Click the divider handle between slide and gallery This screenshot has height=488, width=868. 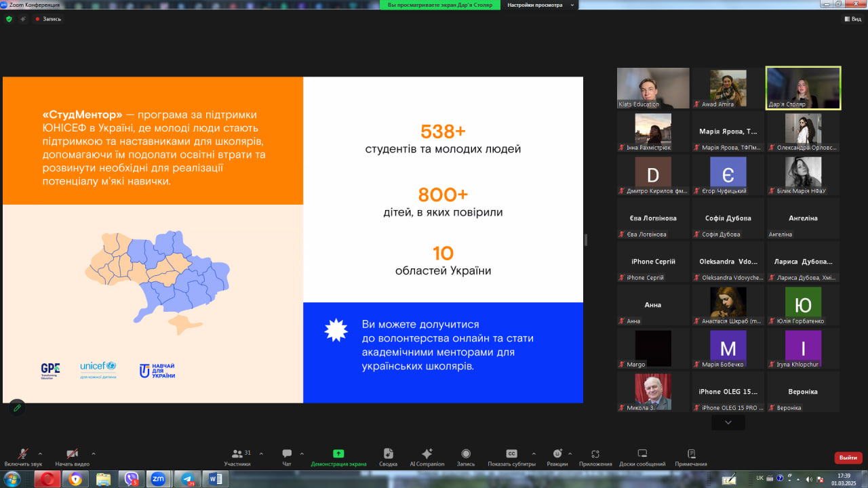click(587, 239)
